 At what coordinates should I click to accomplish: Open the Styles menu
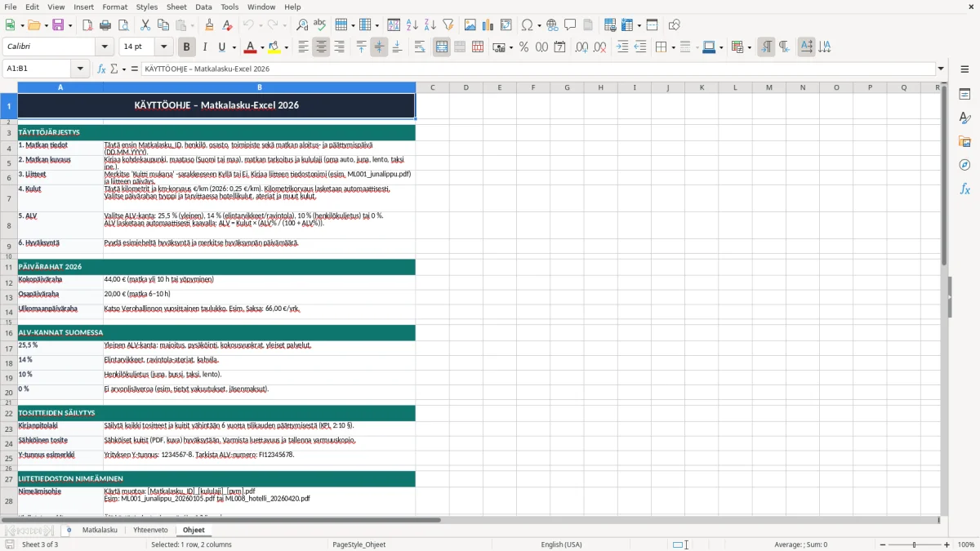(x=147, y=7)
